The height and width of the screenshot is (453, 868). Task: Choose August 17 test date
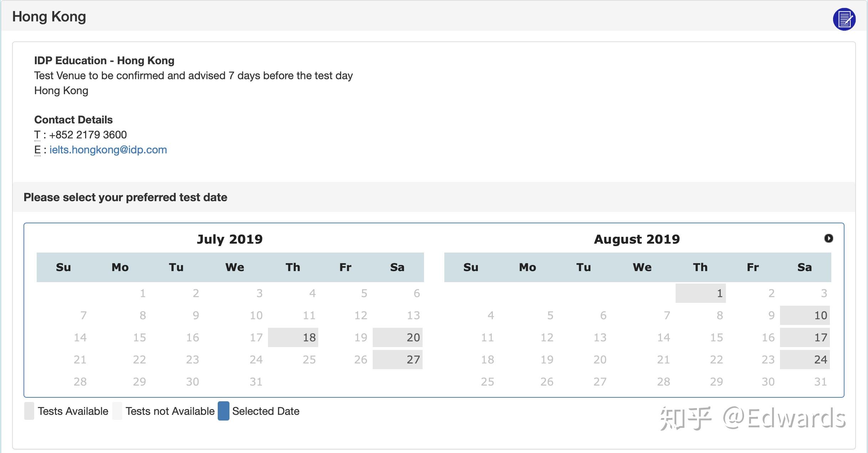[x=805, y=337]
